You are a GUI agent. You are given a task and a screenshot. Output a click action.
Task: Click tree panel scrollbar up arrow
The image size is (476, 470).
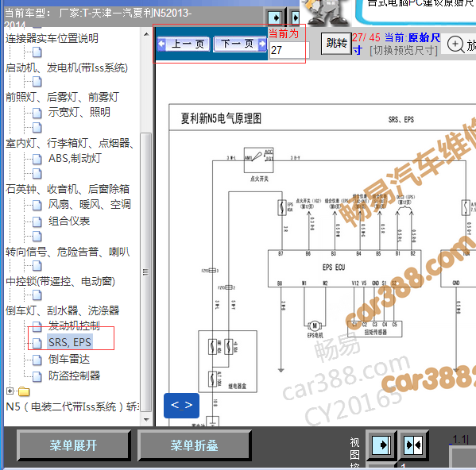pos(146,34)
